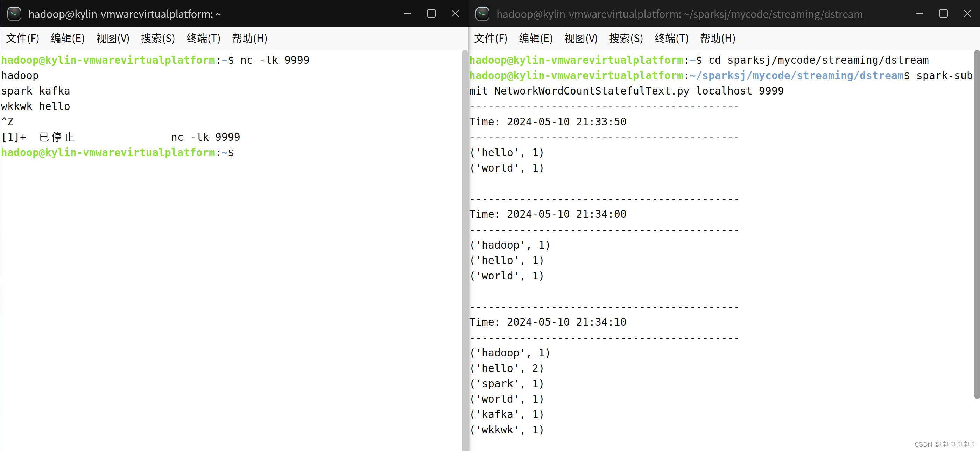The width and height of the screenshot is (980, 451).
Task: Open 搜索(S) menu in left terminal
Action: pyautogui.click(x=158, y=38)
